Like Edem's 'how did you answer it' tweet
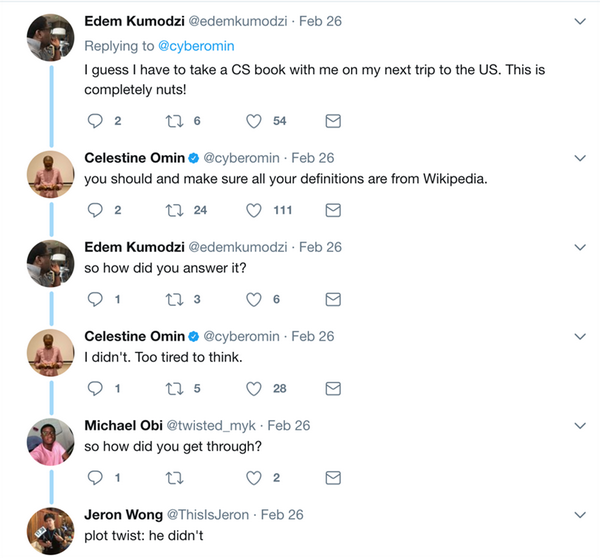The image size is (600, 558). click(254, 299)
